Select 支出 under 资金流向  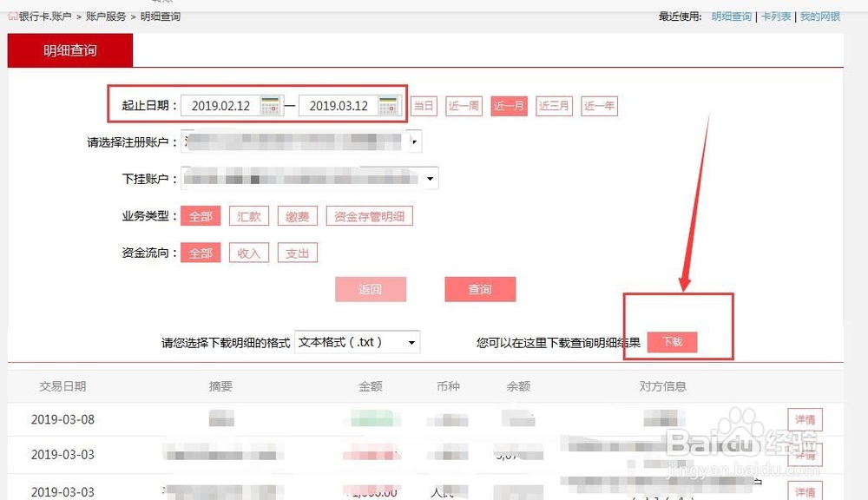[298, 253]
